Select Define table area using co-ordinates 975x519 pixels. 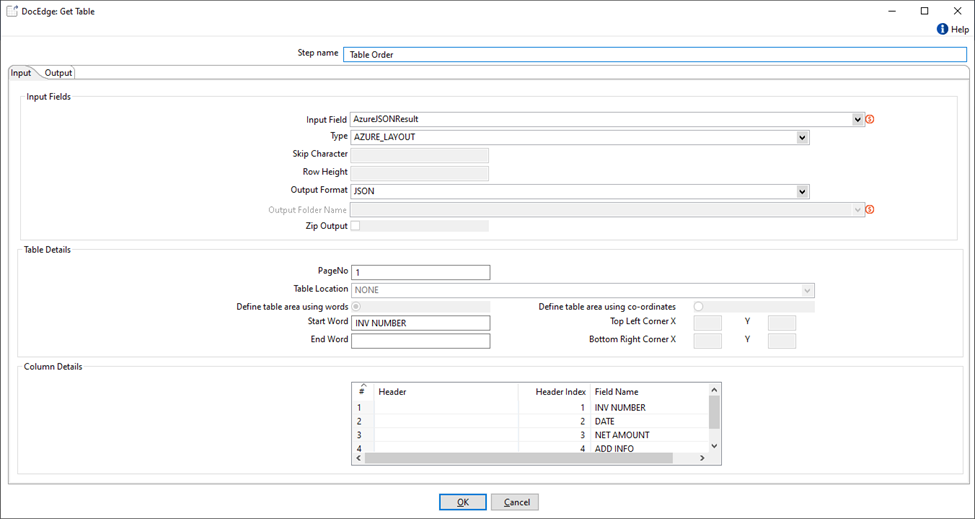(698, 306)
